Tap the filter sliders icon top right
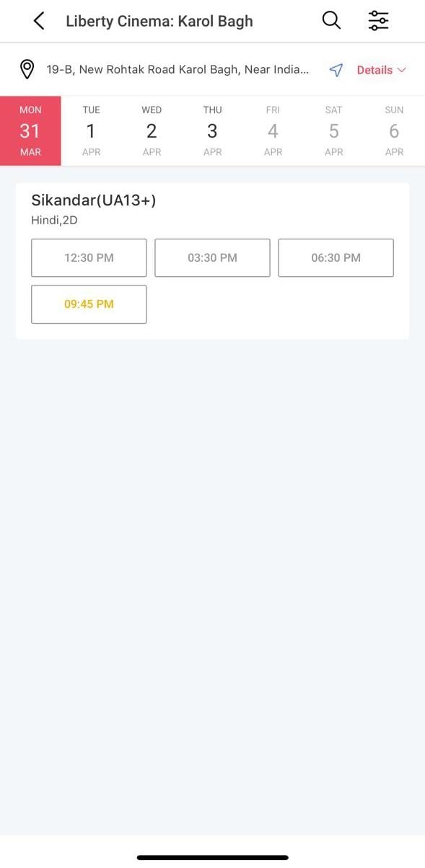The height and width of the screenshot is (868, 425). 378,20
